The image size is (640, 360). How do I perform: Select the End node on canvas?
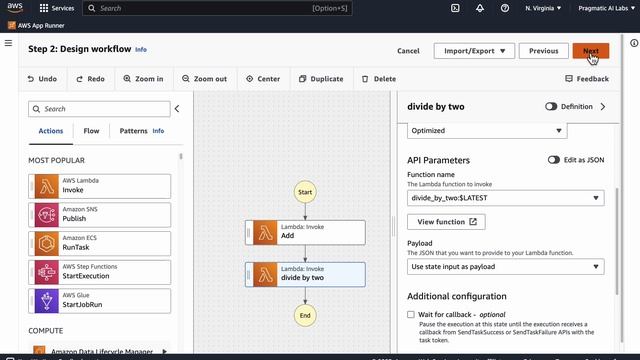pos(305,315)
